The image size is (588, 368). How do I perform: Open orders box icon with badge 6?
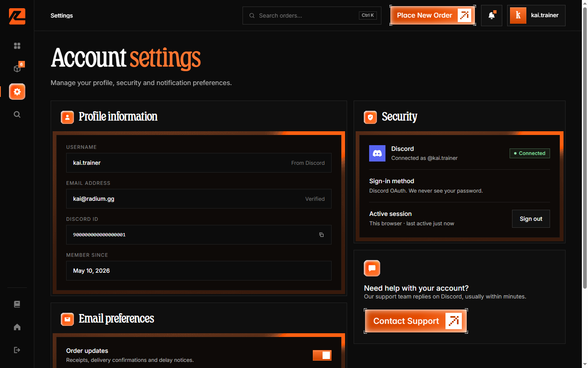17,69
